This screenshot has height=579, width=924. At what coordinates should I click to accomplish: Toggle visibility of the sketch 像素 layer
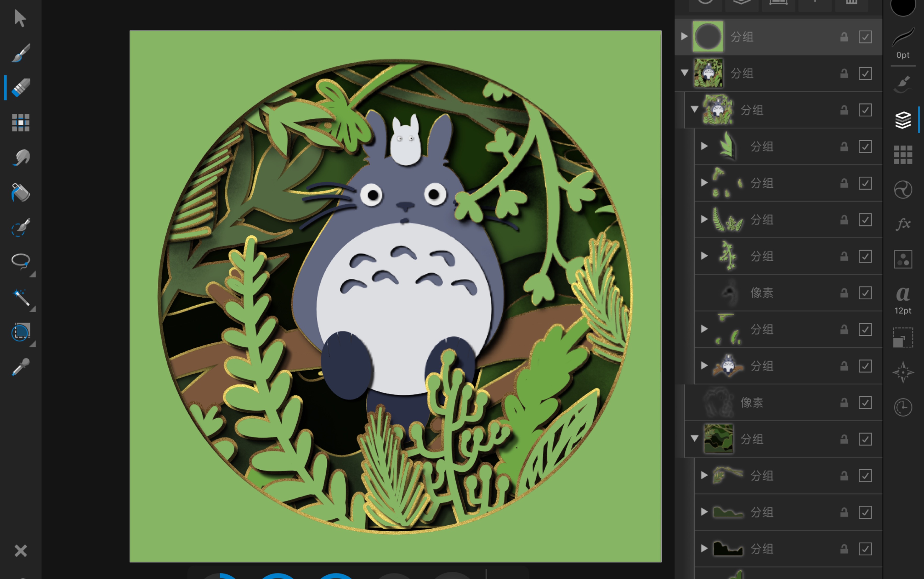[x=865, y=402]
